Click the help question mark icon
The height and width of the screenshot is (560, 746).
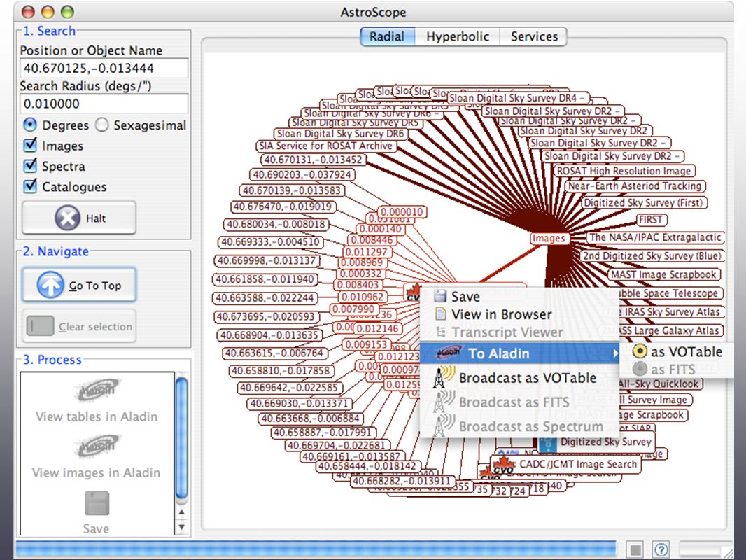click(661, 550)
